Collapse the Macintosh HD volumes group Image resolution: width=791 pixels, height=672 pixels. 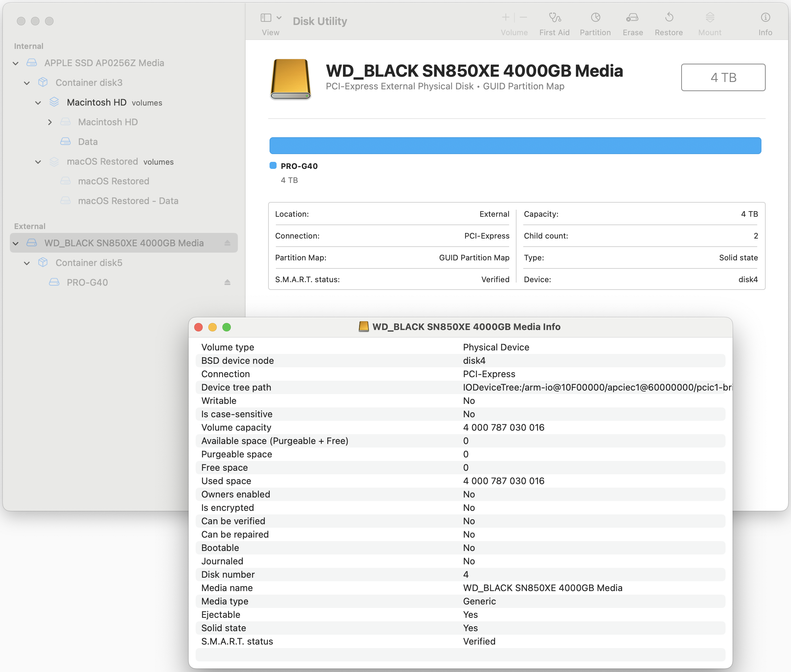(38, 103)
